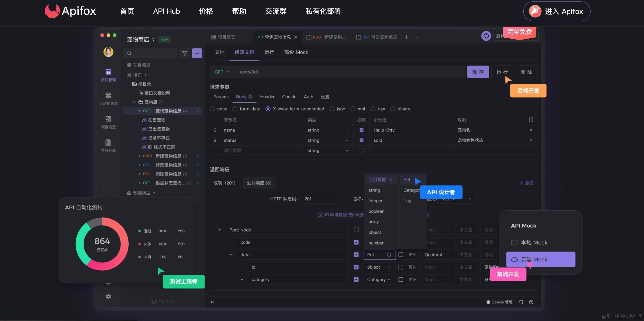Viewport: 644px width, 321px height.
Task: Click the search box in the sidebar
Action: click(x=150, y=53)
